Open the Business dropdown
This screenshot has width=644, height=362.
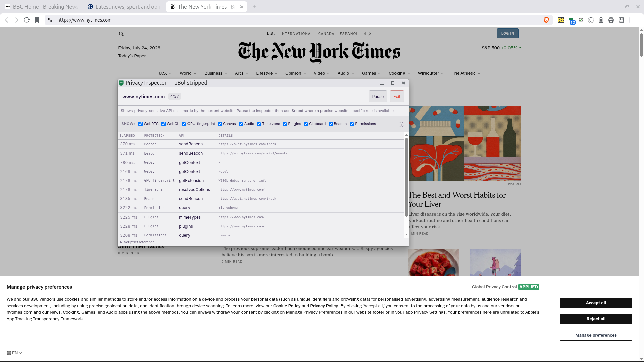pos(216,73)
